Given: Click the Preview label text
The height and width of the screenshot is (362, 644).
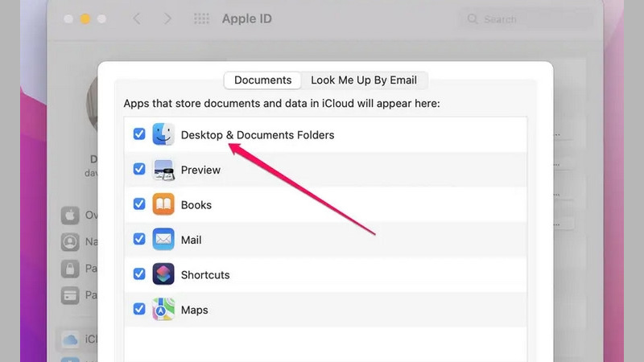Looking at the screenshot, I should click(x=200, y=170).
